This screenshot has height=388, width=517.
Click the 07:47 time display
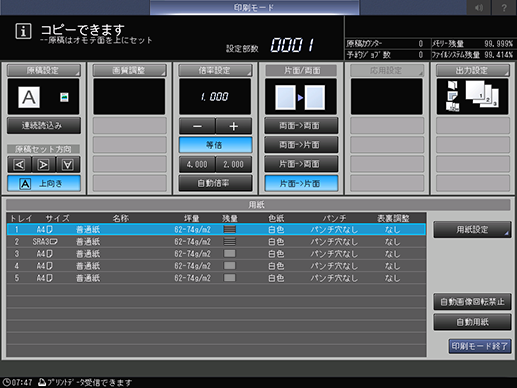(x=22, y=382)
